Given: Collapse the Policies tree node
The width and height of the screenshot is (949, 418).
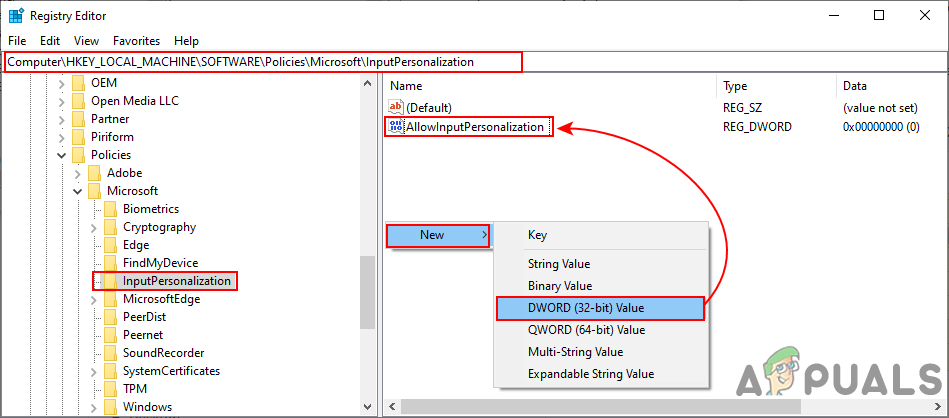Looking at the screenshot, I should coord(62,155).
